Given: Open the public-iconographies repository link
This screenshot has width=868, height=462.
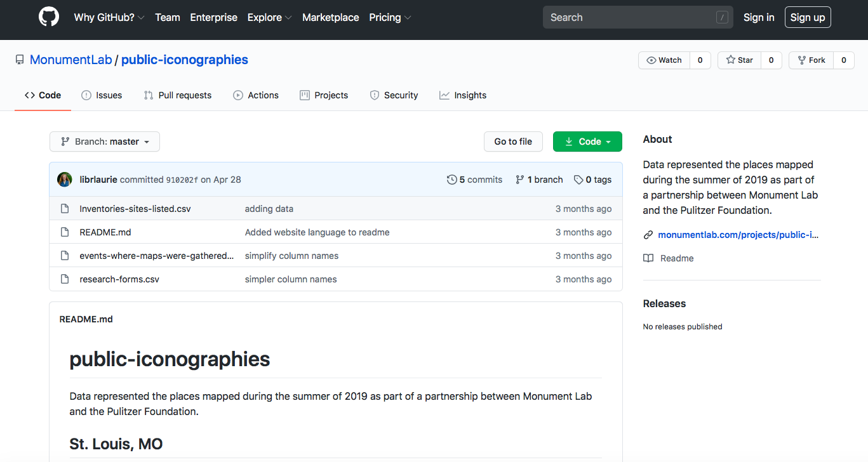Looking at the screenshot, I should [185, 60].
